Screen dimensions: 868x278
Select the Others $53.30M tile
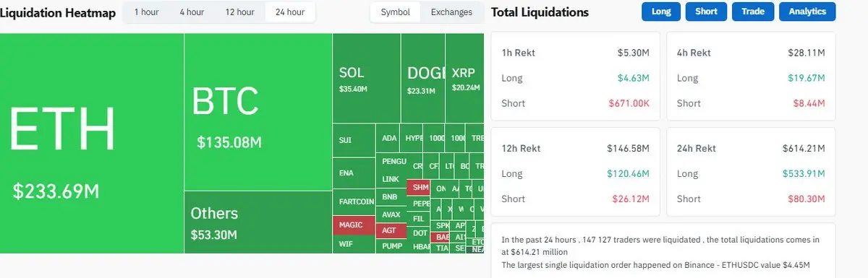258,222
